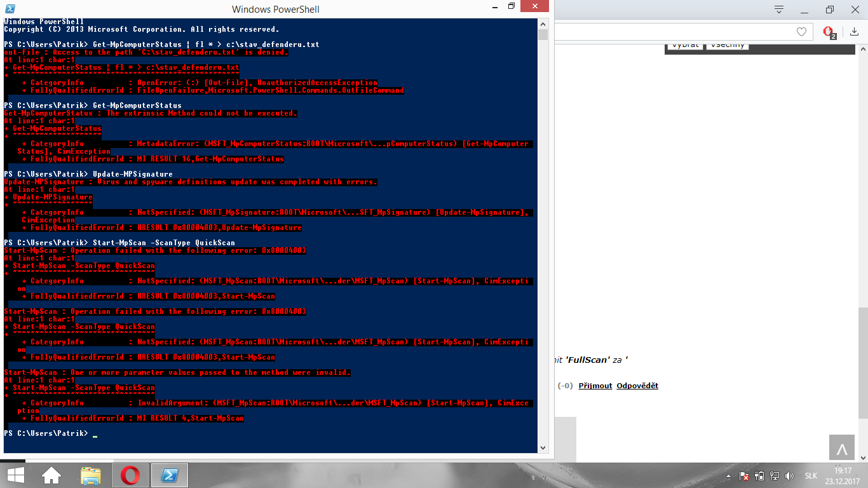Click the back-to-top arrow button on webpage
The width and height of the screenshot is (868, 488).
[x=842, y=447]
